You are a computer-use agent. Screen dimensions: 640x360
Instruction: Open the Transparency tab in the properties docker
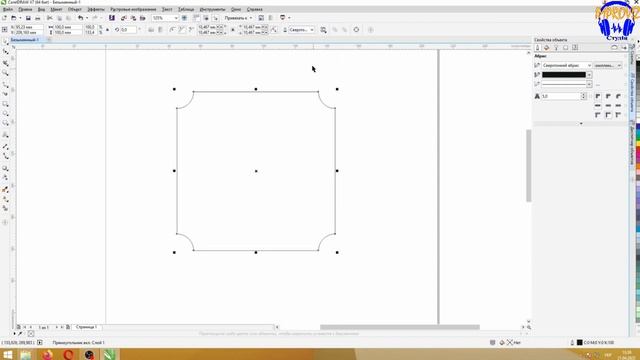[x=556, y=48]
